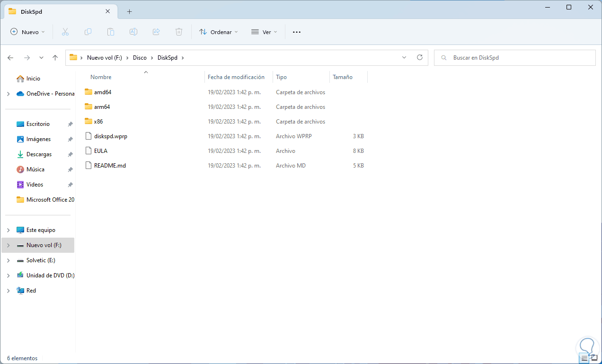Click the Buscar en DiskSpd search field
The height and width of the screenshot is (364, 602).
514,58
